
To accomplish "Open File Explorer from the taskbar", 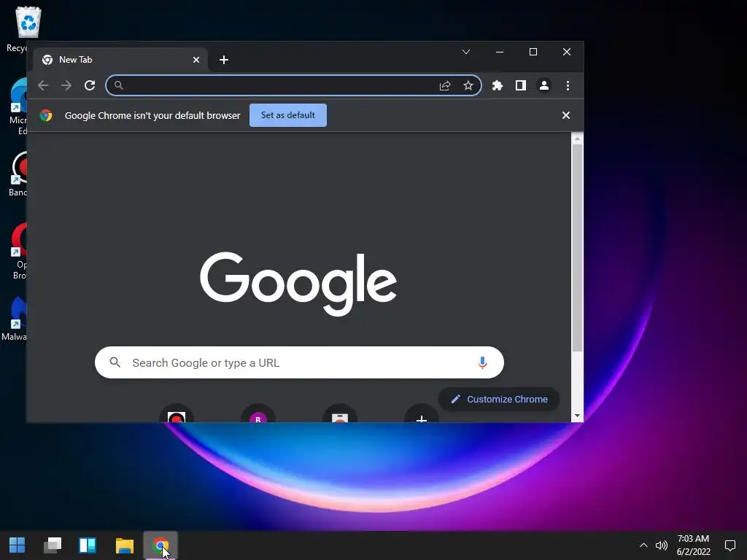I will (124, 545).
